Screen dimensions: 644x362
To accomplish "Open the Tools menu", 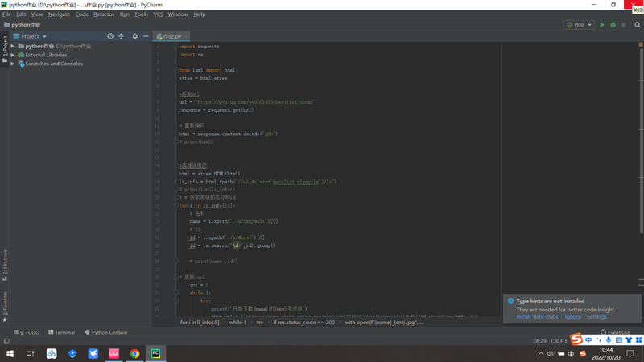I will click(141, 14).
